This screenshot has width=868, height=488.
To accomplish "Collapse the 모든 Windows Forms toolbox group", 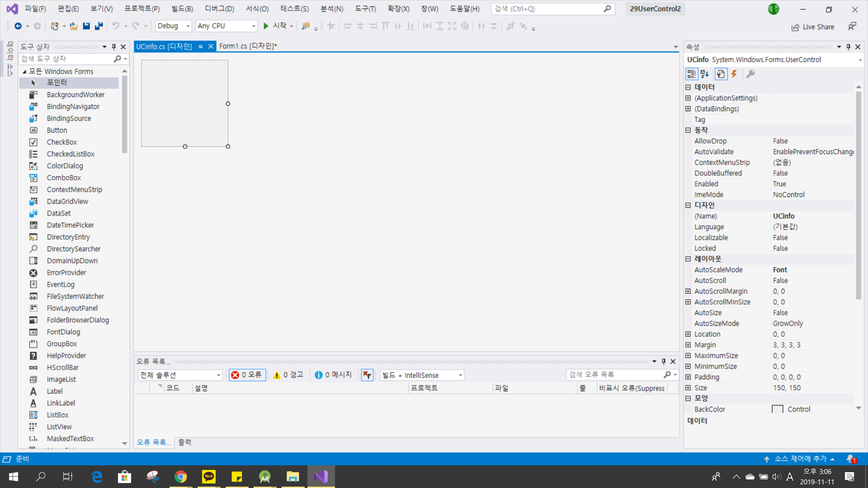I will 24,71.
